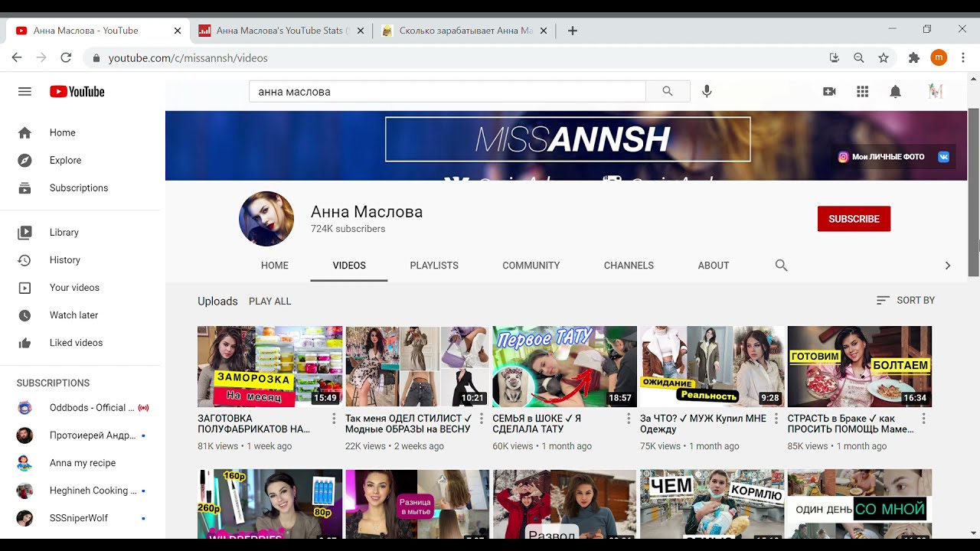The image size is (980, 551).
Task: Start voice search with the microphone icon
Action: [707, 91]
